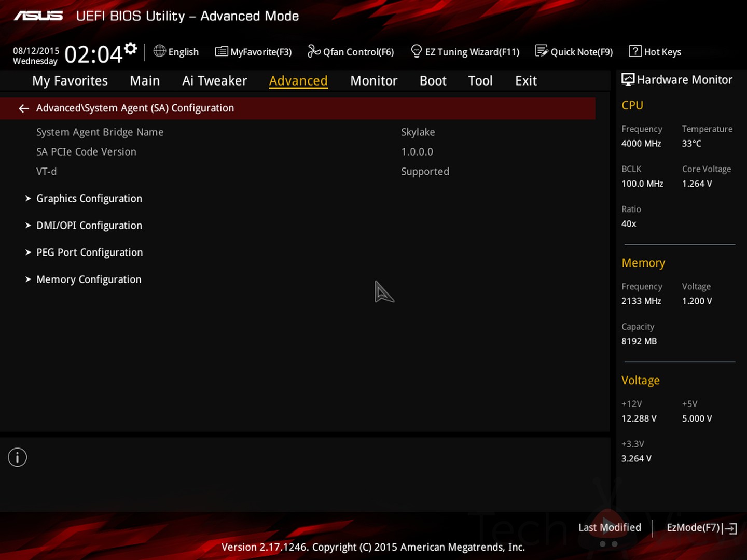The width and height of the screenshot is (747, 560).
Task: Click the MyFavorite list icon
Action: pos(222,51)
